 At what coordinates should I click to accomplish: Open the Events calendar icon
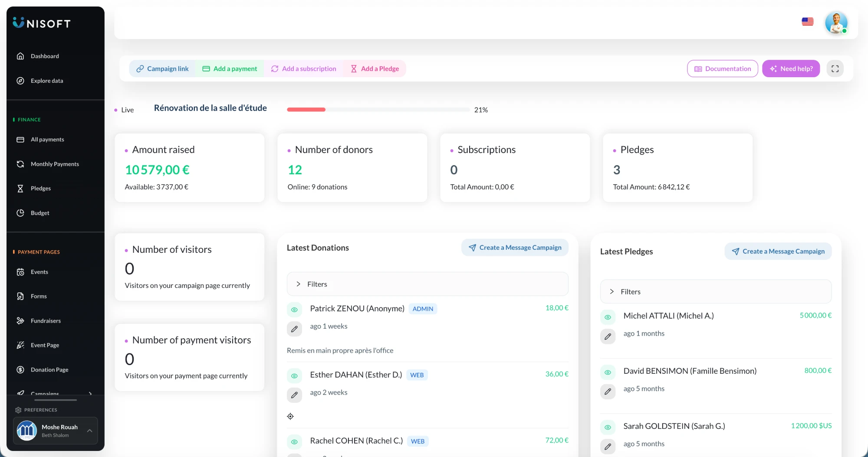(20, 272)
